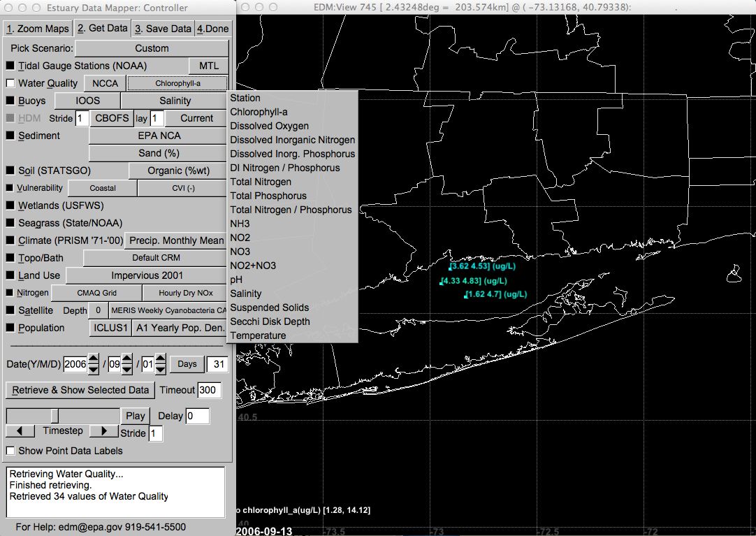Image resolution: width=756 pixels, height=536 pixels.
Task: Turn on the Seagrass (State/NOAA) layer
Action: [10, 223]
